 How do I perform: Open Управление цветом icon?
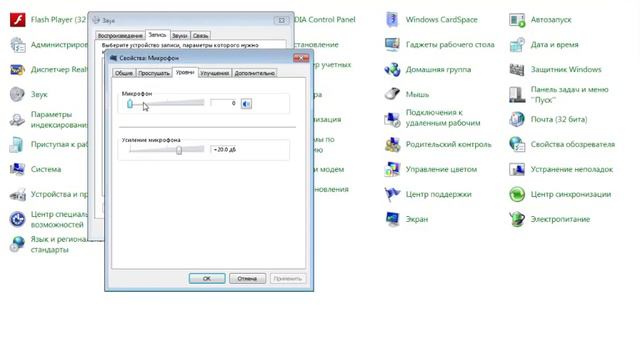click(392, 169)
